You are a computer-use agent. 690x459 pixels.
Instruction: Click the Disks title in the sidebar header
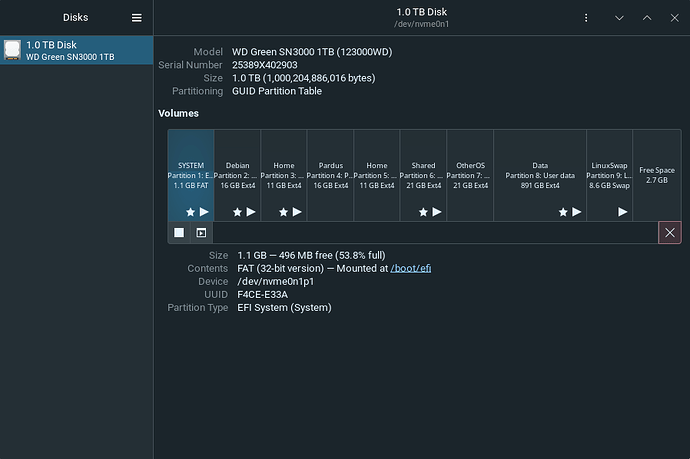click(76, 18)
